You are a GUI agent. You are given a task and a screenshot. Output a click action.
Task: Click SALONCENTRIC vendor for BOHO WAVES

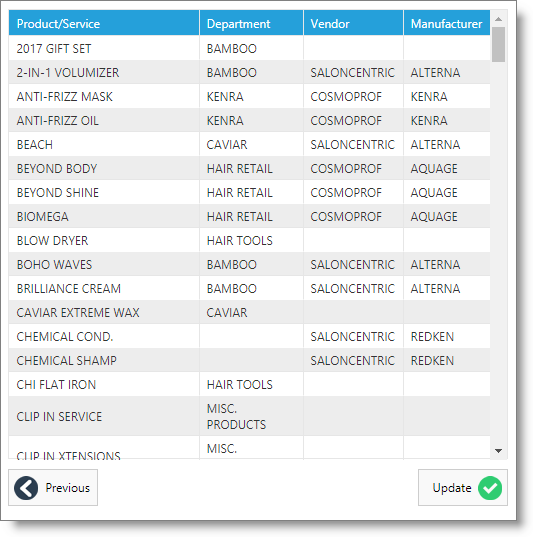(x=352, y=264)
